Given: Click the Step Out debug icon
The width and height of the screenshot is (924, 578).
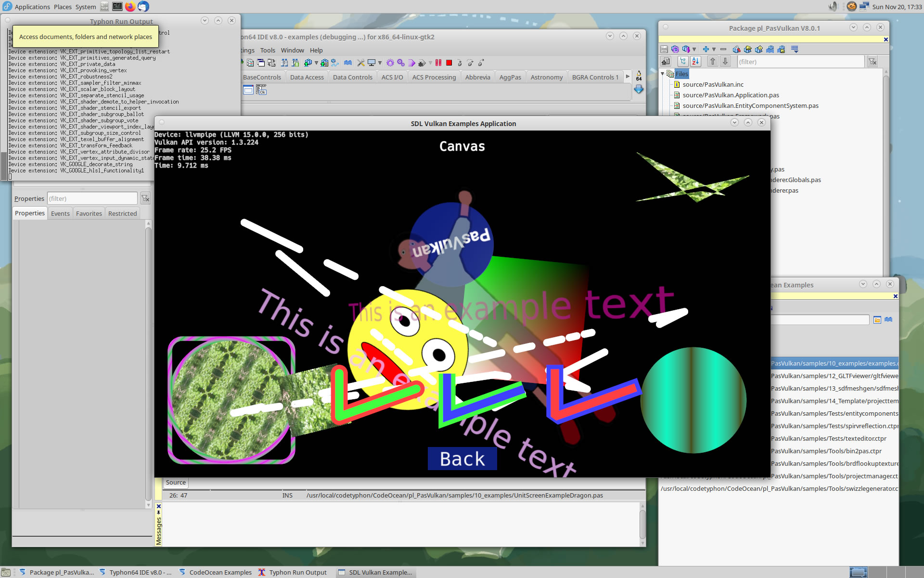Looking at the screenshot, I should pos(481,63).
